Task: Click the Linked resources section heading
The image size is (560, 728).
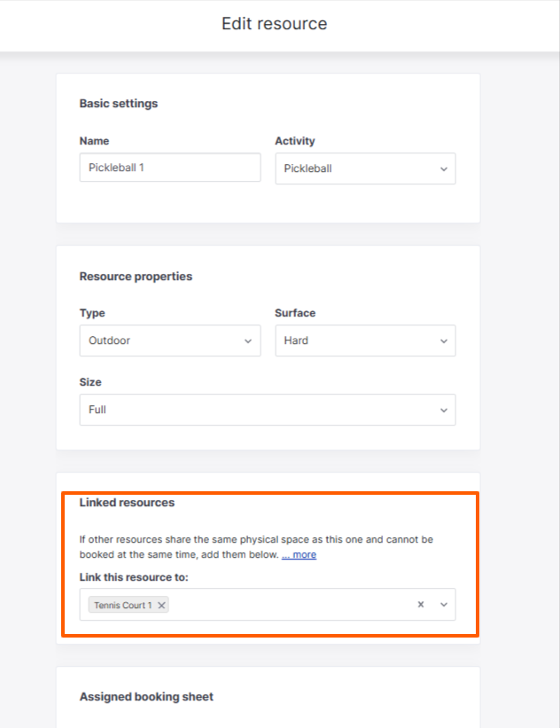Action: pyautogui.click(x=127, y=503)
